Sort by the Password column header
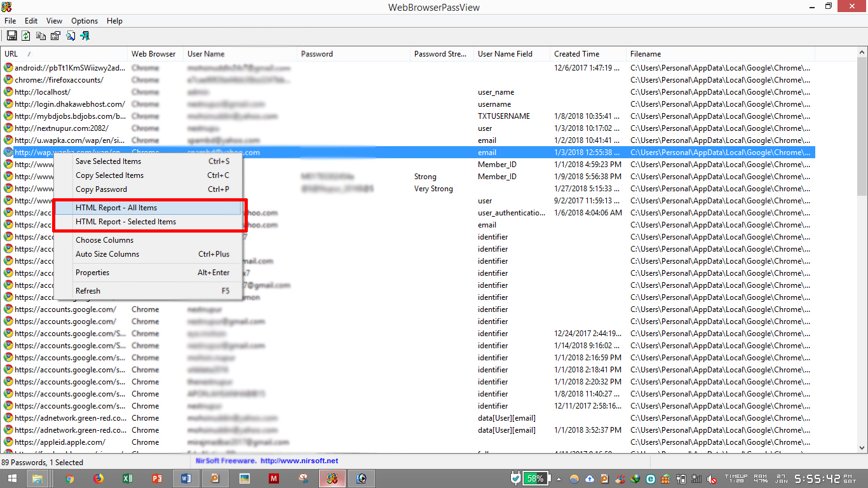 (353, 54)
